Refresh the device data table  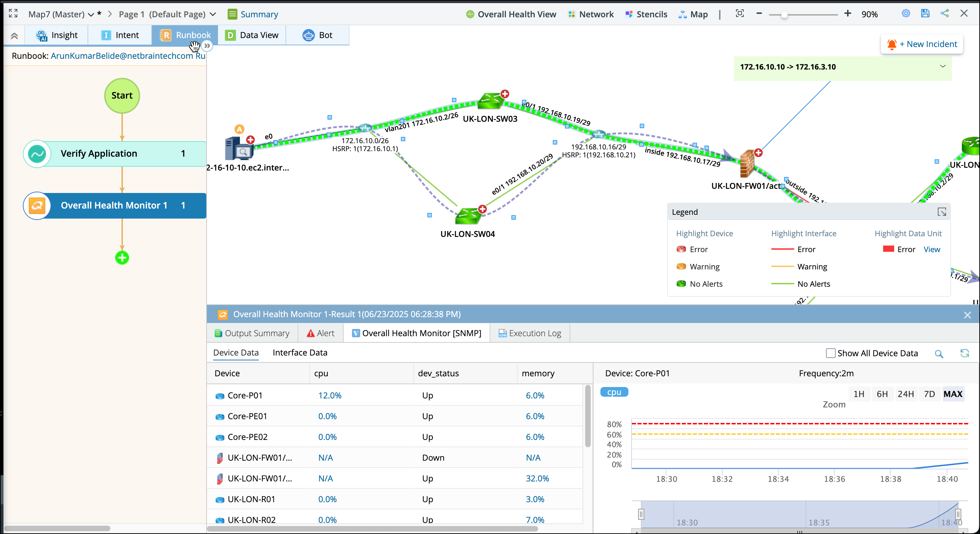coord(964,353)
